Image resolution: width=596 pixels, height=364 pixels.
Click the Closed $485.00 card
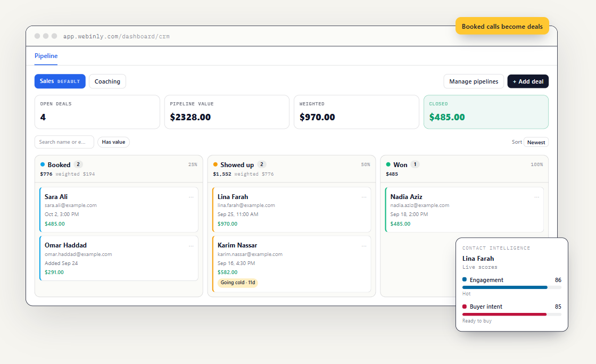[x=486, y=112]
